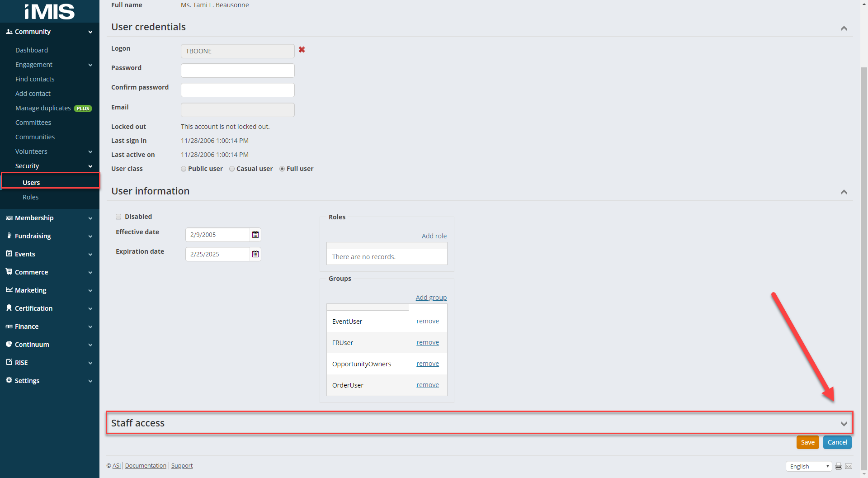Click the email envelope icon in the footer
The height and width of the screenshot is (478, 868).
(849, 466)
